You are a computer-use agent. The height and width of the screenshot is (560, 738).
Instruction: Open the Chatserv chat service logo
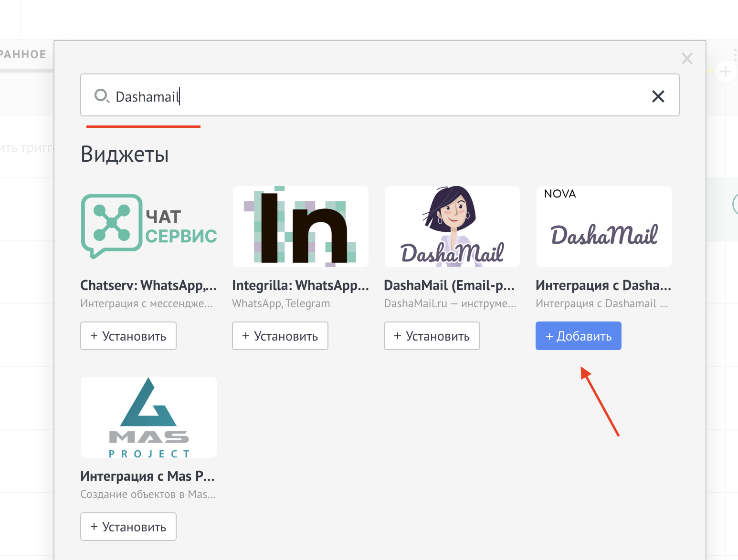coord(148,227)
